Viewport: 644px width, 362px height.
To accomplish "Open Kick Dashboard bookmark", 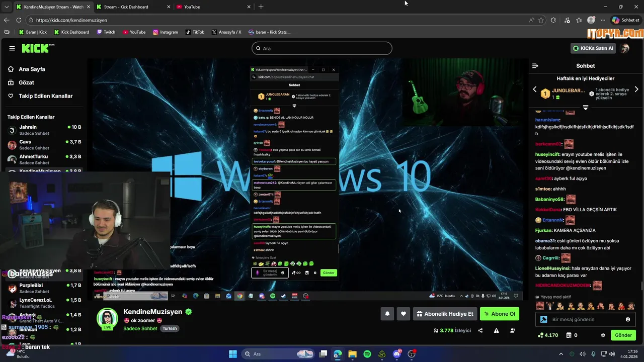I will (x=71, y=32).
